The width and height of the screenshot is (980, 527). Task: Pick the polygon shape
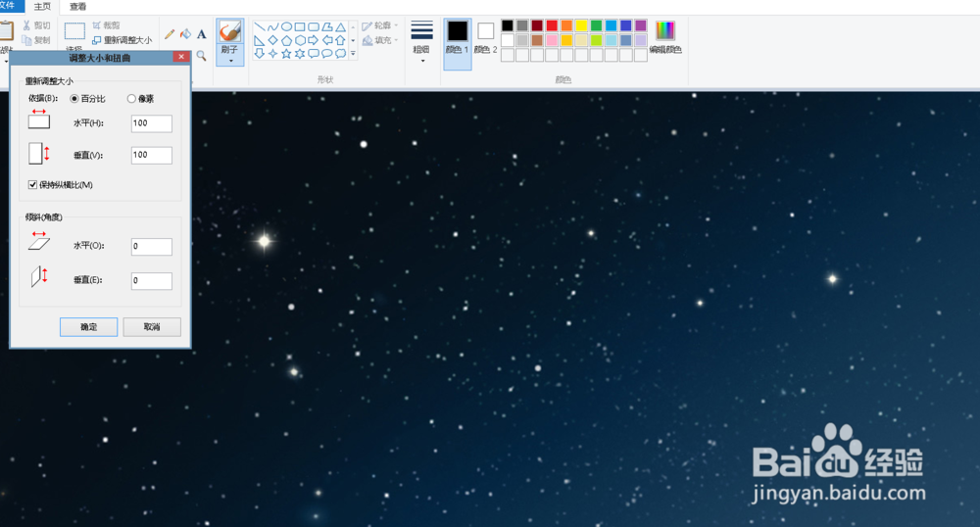coord(327,26)
